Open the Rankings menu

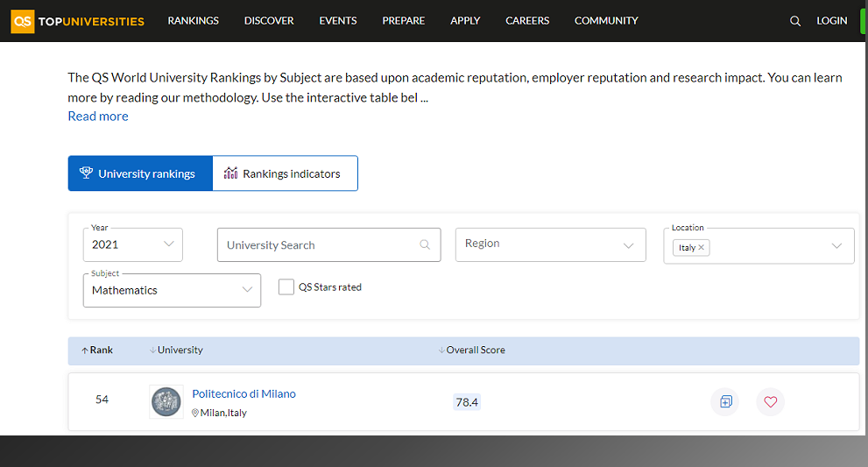(194, 21)
